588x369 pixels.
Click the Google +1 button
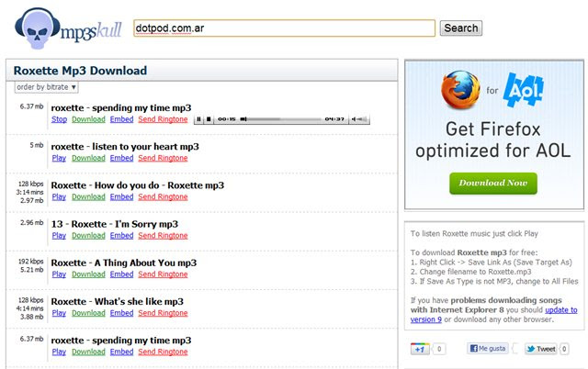tap(420, 349)
